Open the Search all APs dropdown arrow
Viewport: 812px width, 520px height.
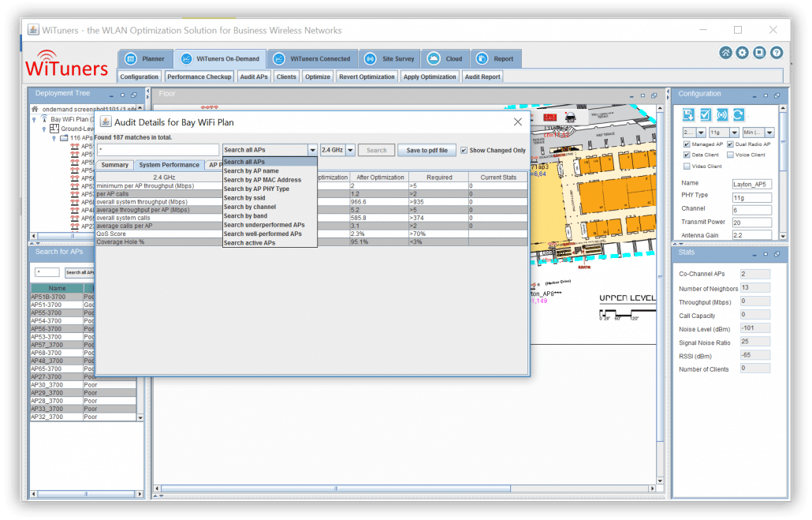pyautogui.click(x=312, y=151)
